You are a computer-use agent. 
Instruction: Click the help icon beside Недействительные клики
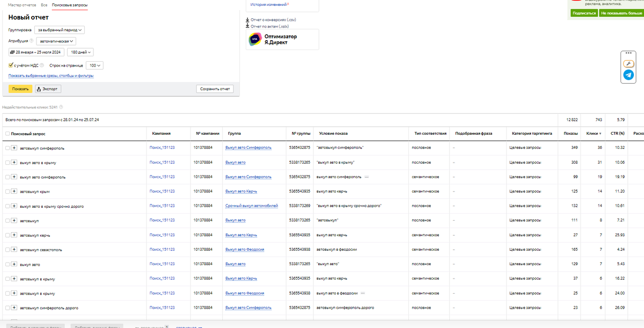(x=61, y=107)
